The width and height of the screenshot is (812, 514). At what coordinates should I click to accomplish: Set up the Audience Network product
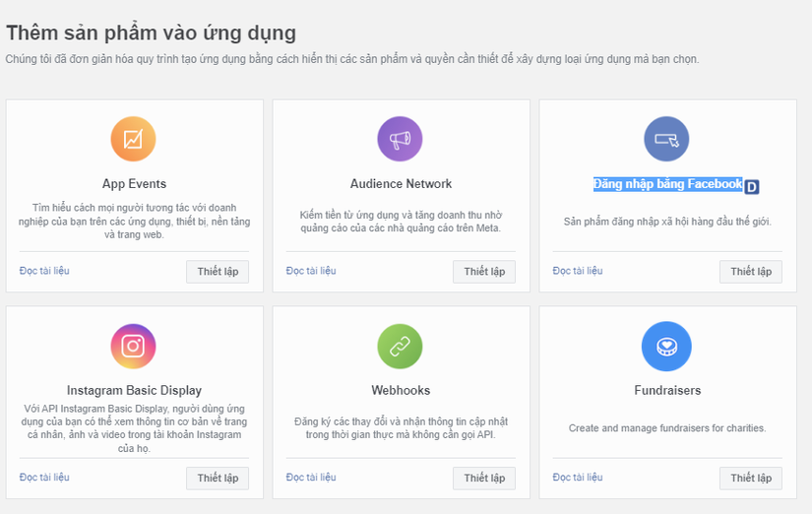[x=484, y=272]
